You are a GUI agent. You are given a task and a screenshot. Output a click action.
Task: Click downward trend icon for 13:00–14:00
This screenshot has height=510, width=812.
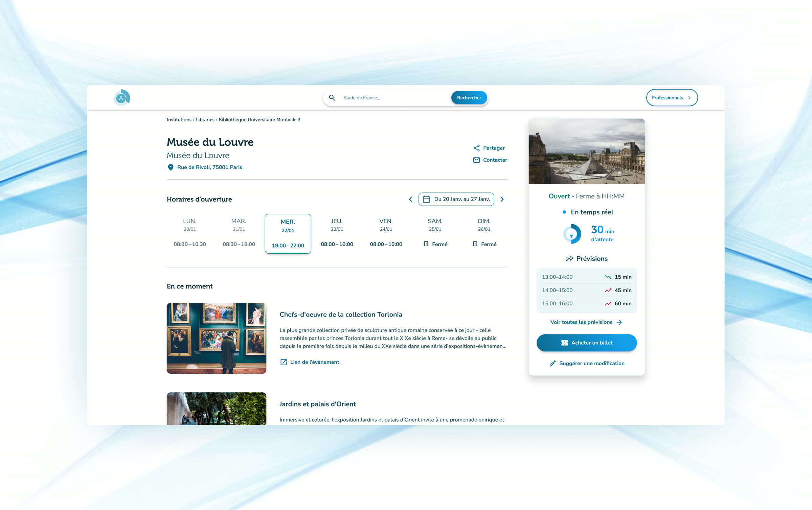click(x=608, y=277)
